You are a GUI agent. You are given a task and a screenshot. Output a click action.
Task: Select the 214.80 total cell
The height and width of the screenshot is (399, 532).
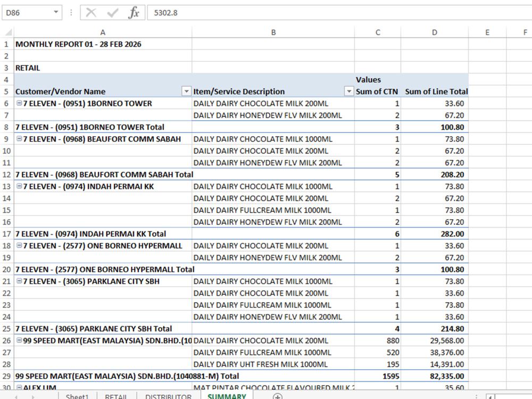435,328
